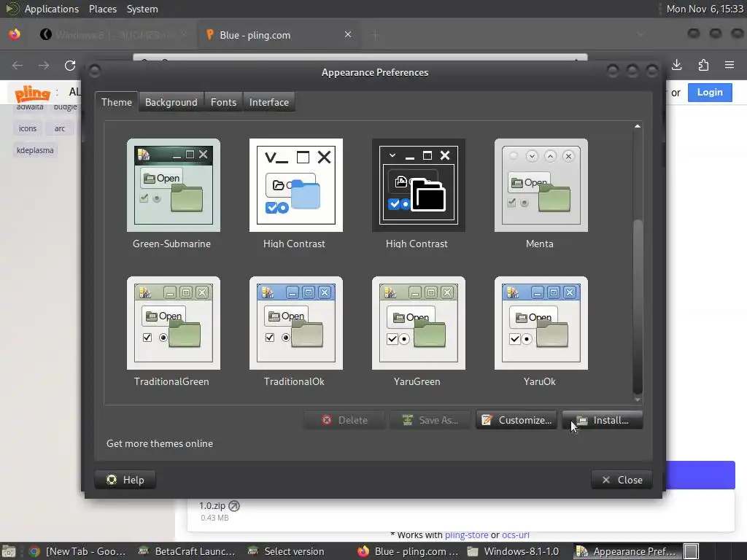Click the arc tag on pling page
Viewport: 747px width, 560px height.
[x=60, y=128]
